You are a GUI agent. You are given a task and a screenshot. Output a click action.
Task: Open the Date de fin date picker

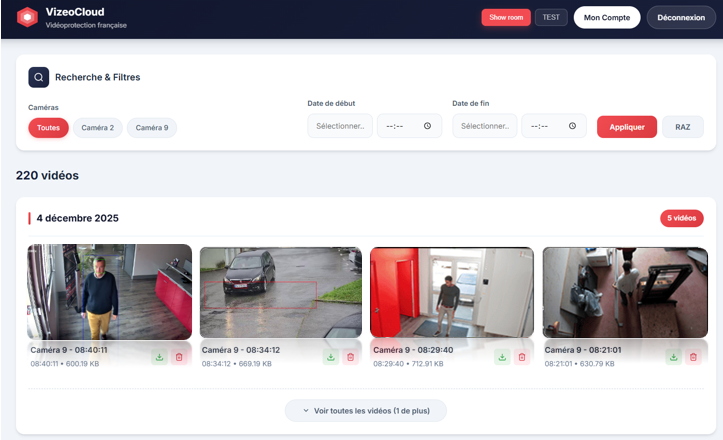tap(485, 126)
